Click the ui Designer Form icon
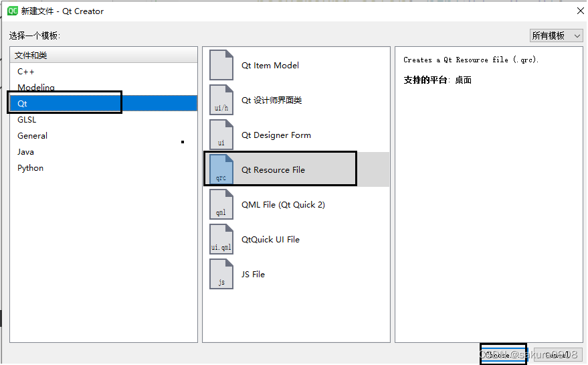 coord(221,135)
